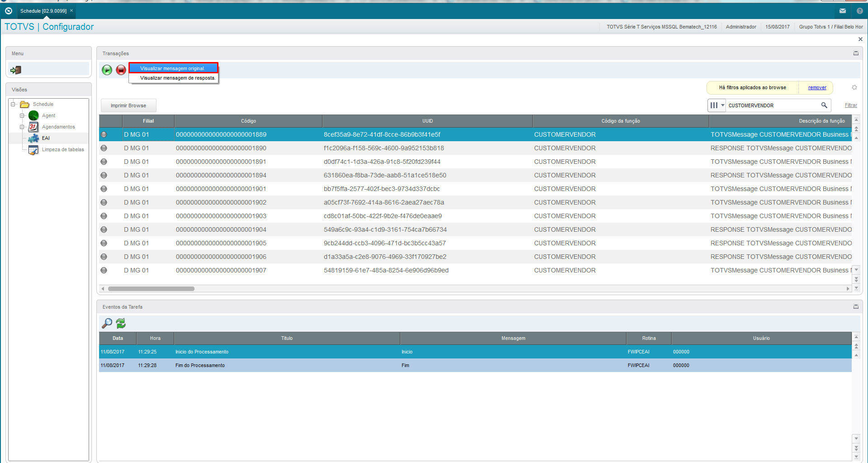The image size is (868, 463).
Task: Click the Schedule folder icon in the tree
Action: (24, 104)
